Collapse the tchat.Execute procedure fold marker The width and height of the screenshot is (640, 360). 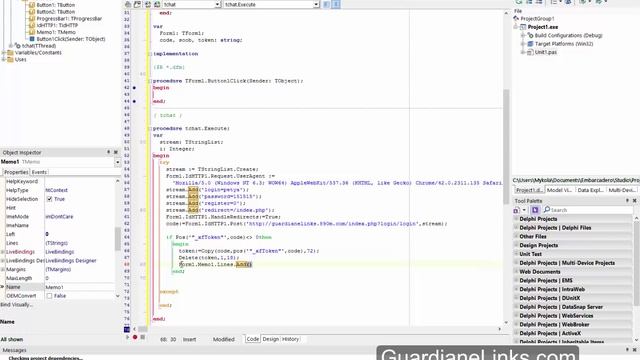149,129
